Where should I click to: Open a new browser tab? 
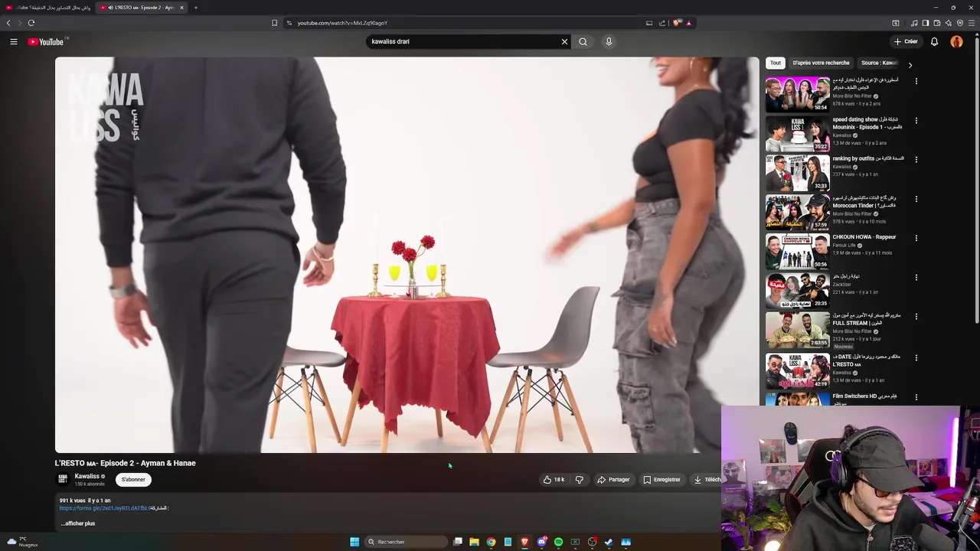point(195,8)
